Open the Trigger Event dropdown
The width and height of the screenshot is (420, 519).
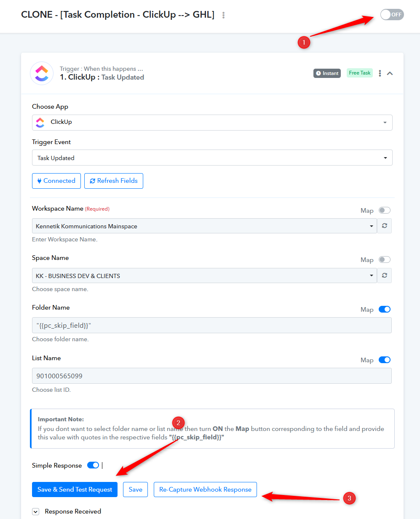click(x=212, y=158)
